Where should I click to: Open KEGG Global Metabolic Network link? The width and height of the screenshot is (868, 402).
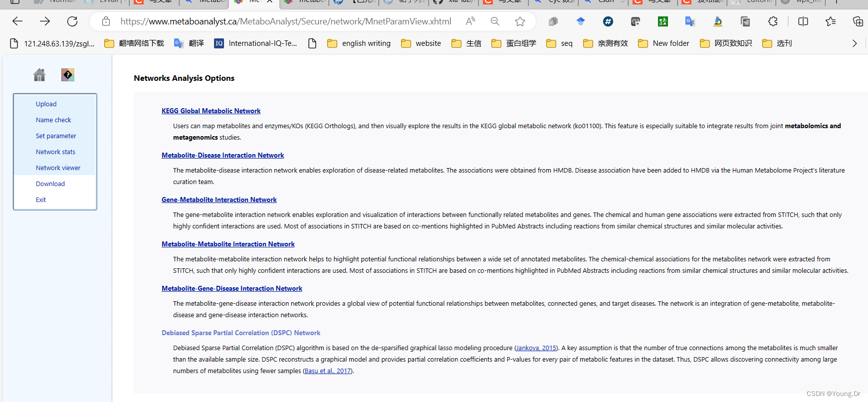tap(211, 111)
